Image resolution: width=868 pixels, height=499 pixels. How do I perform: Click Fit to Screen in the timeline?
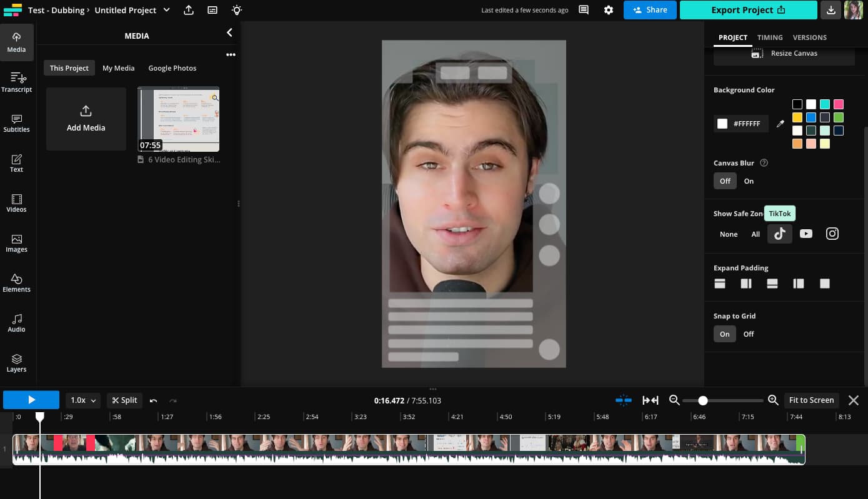pos(811,400)
